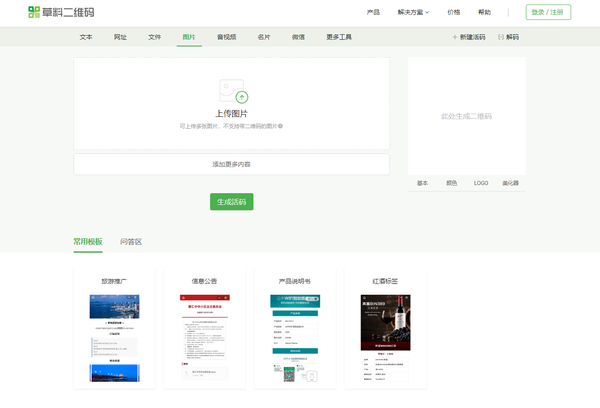Click the 旅游推广 template title
This screenshot has width=600, height=408.
(x=114, y=281)
